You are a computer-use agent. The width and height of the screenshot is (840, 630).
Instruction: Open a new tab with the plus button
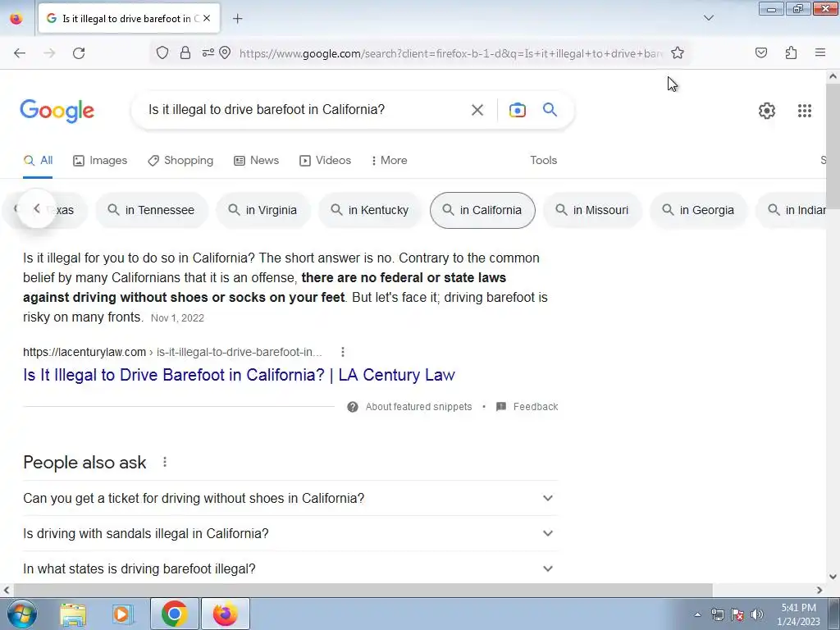[238, 19]
